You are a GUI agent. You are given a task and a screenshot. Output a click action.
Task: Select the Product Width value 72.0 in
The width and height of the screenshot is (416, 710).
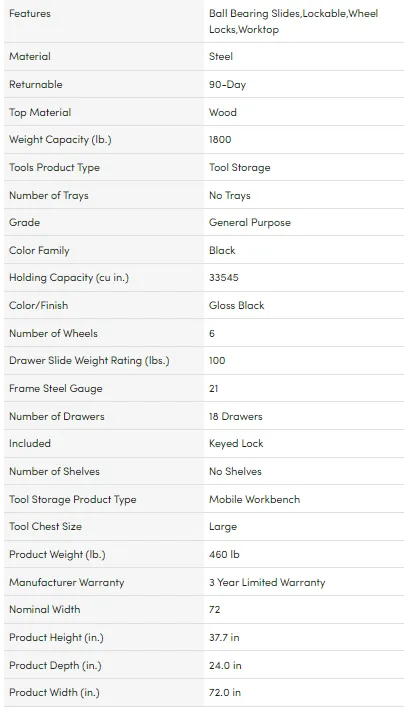pos(225,693)
